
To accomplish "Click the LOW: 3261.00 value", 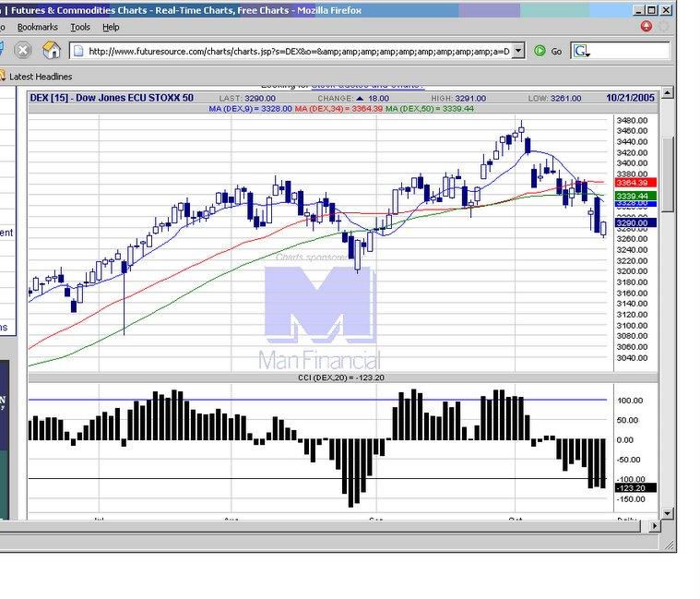I will tap(554, 98).
